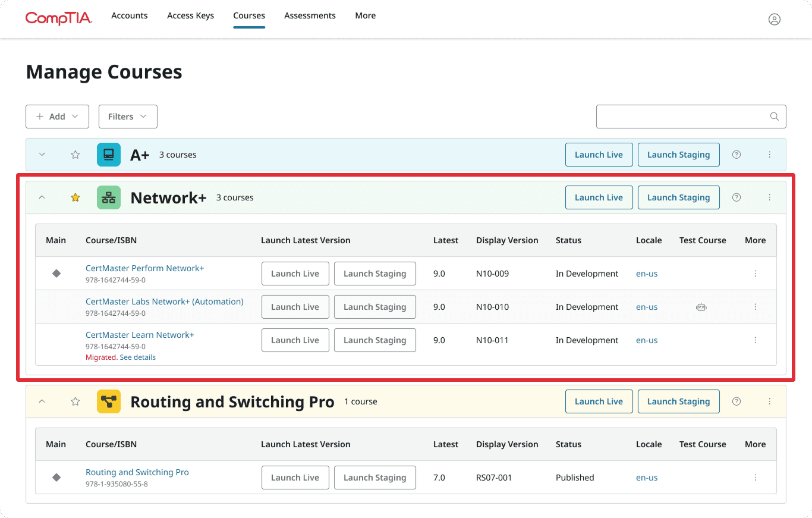812x518 pixels.
Task: Click the A+ computer group icon
Action: [109, 155]
